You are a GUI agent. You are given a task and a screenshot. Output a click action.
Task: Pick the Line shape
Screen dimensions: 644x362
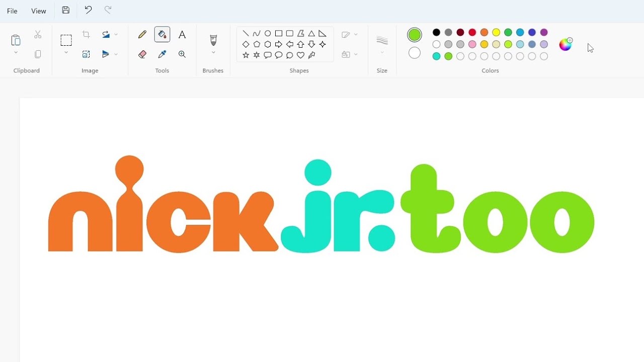[246, 34]
